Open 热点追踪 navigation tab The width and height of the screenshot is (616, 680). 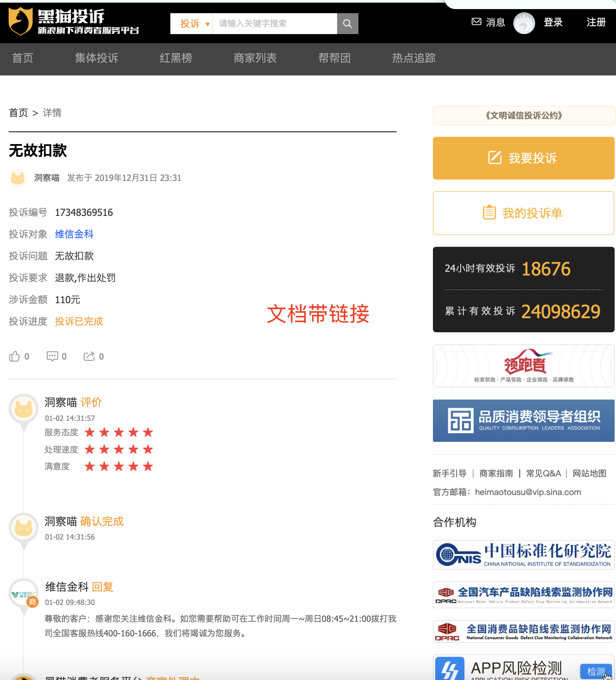click(x=414, y=58)
